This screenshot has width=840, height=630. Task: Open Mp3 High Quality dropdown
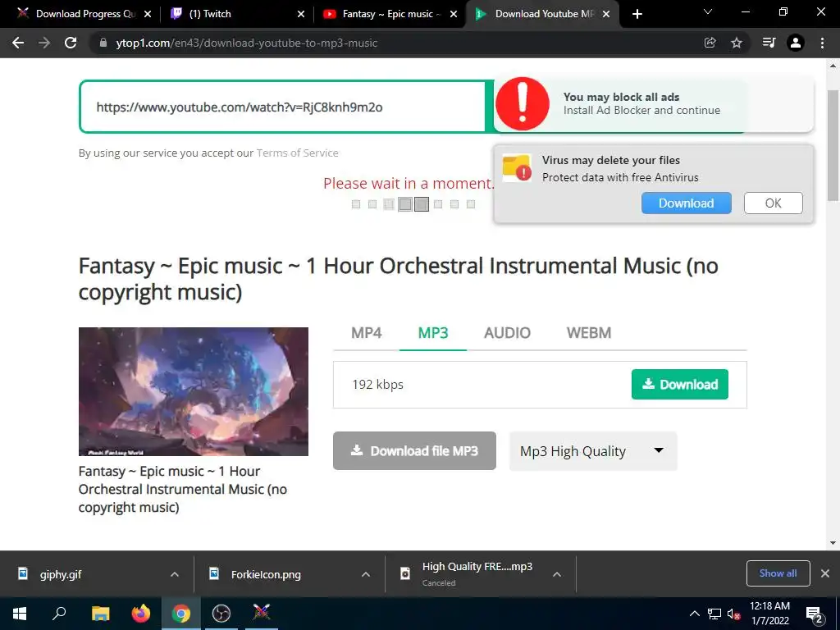pyautogui.click(x=593, y=451)
